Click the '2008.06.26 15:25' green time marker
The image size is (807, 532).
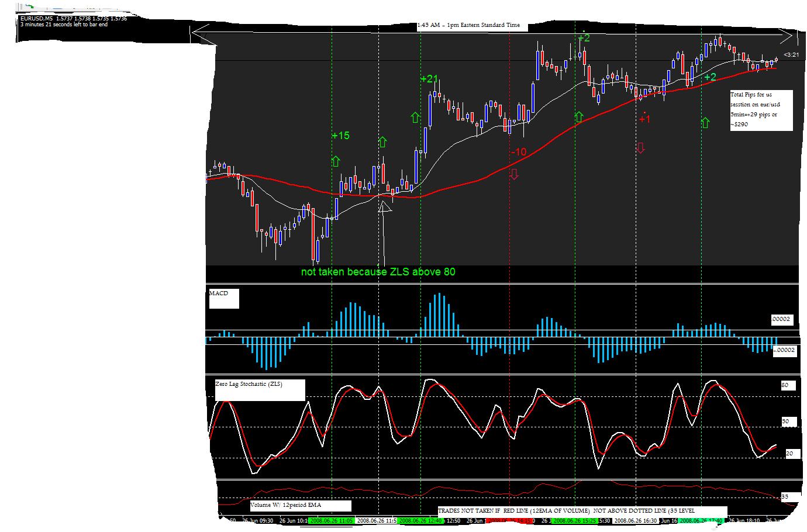(x=575, y=520)
